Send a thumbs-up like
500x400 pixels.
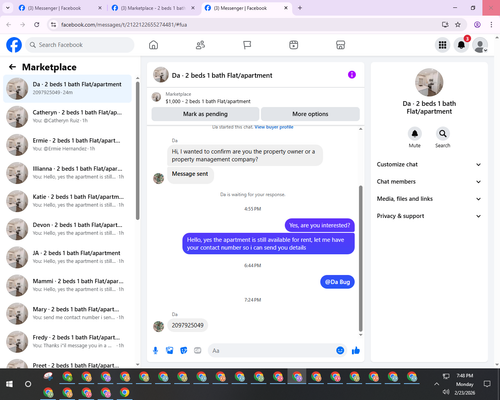pyautogui.click(x=356, y=350)
